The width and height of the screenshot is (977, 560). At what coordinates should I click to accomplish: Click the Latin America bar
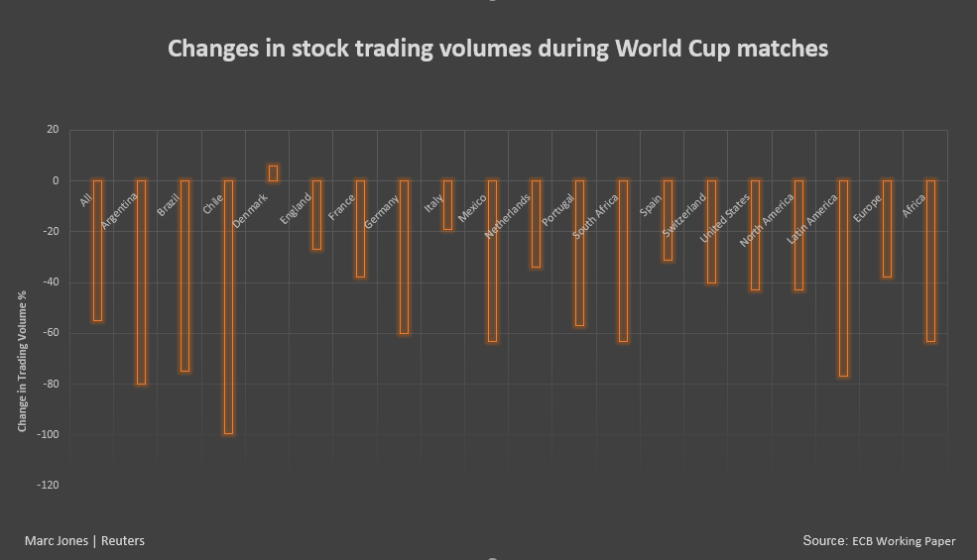coord(843,279)
